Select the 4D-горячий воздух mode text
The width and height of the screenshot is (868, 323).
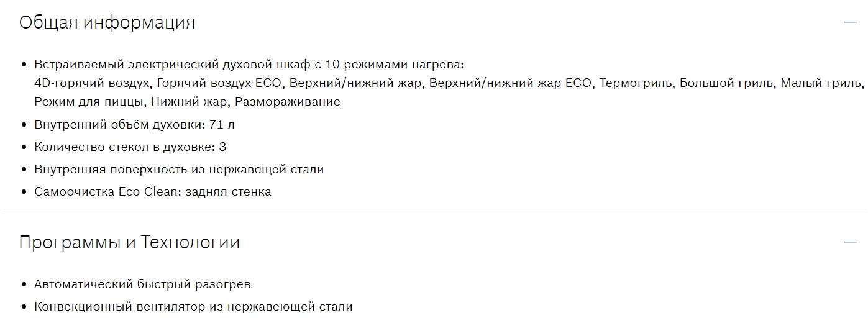coord(93,83)
